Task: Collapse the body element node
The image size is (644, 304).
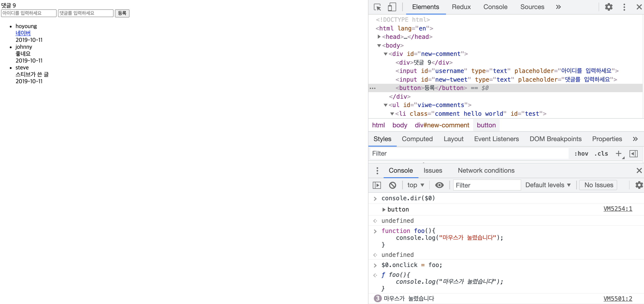Action: click(x=379, y=46)
